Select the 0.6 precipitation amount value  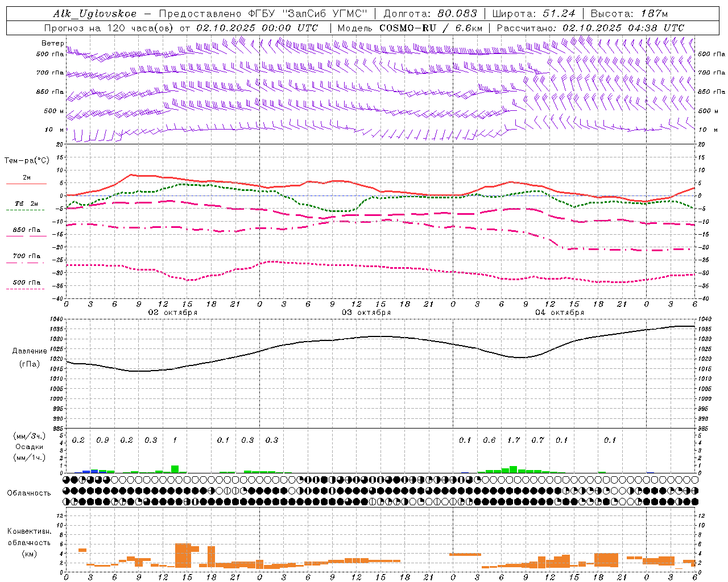point(489,440)
